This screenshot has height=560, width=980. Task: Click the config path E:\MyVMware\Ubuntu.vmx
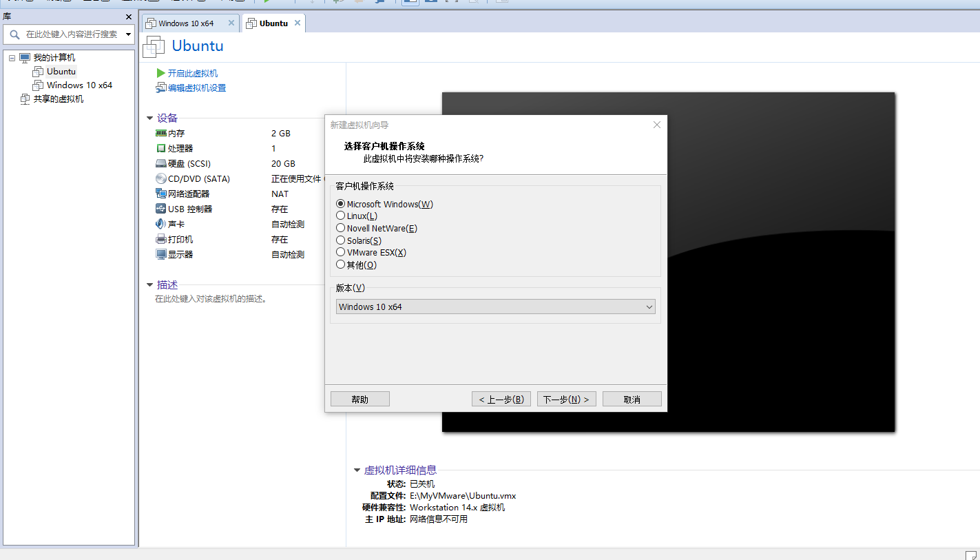[x=463, y=496]
